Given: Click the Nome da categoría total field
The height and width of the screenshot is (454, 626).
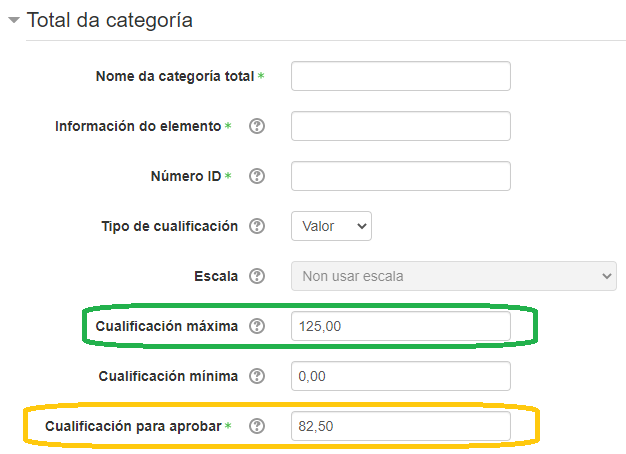Looking at the screenshot, I should pos(400,76).
